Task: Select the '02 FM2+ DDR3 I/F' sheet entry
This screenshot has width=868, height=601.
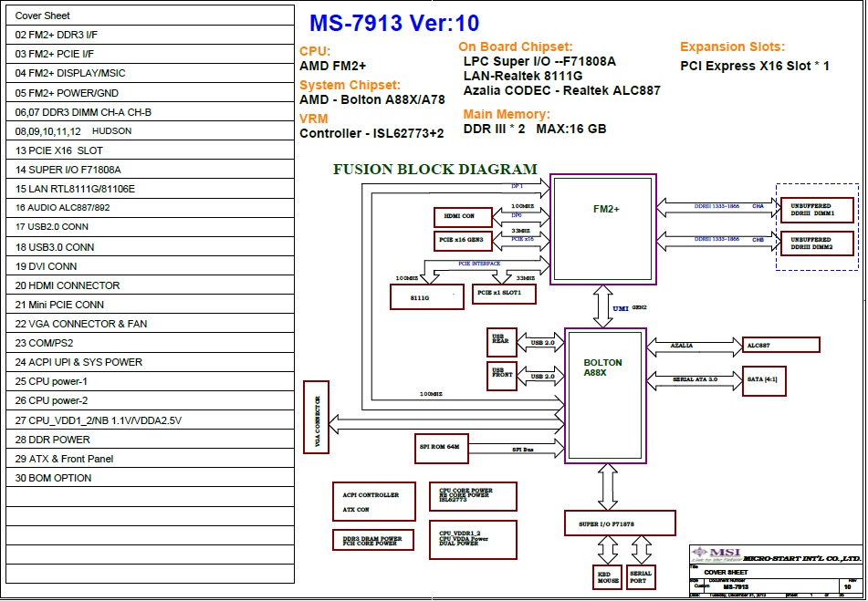Action: (x=150, y=35)
